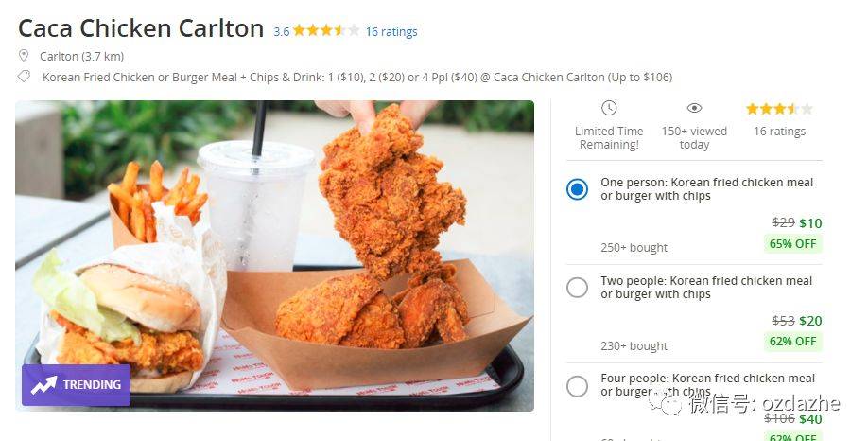Image resolution: width=868 pixels, height=441 pixels.
Task: Open the fried chicken meal photo
Action: click(274, 256)
